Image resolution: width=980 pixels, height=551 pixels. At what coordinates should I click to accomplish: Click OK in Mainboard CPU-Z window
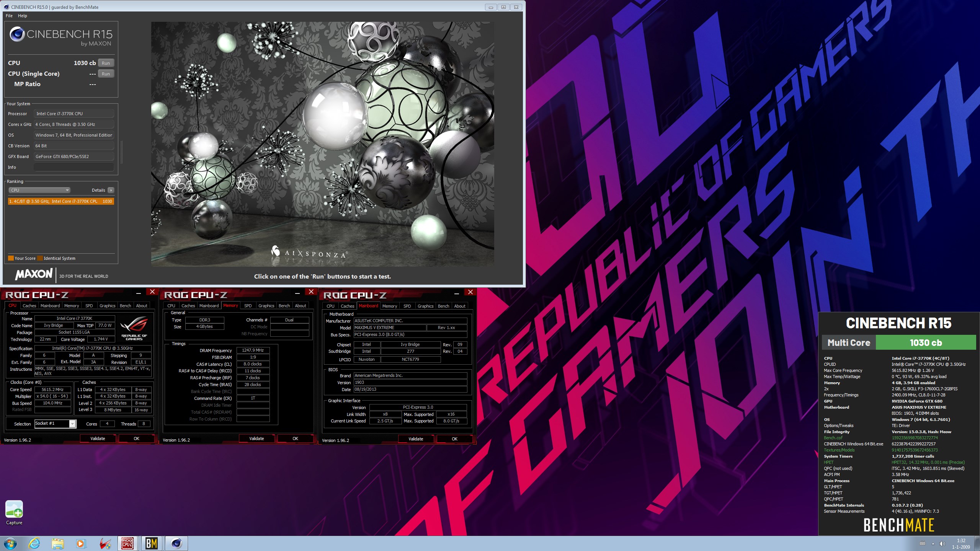point(454,439)
